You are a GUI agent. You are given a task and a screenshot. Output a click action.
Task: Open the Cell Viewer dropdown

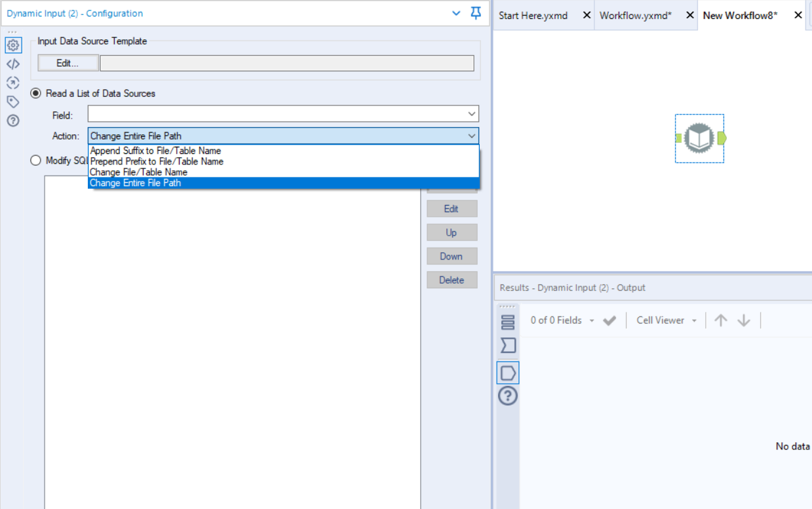click(665, 320)
